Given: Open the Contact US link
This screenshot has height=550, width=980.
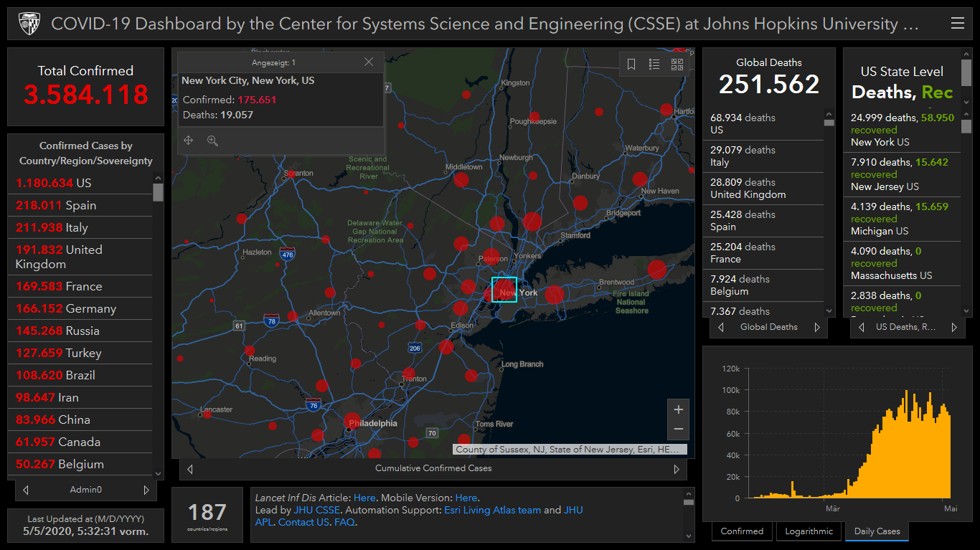Looking at the screenshot, I should pyautogui.click(x=303, y=522).
